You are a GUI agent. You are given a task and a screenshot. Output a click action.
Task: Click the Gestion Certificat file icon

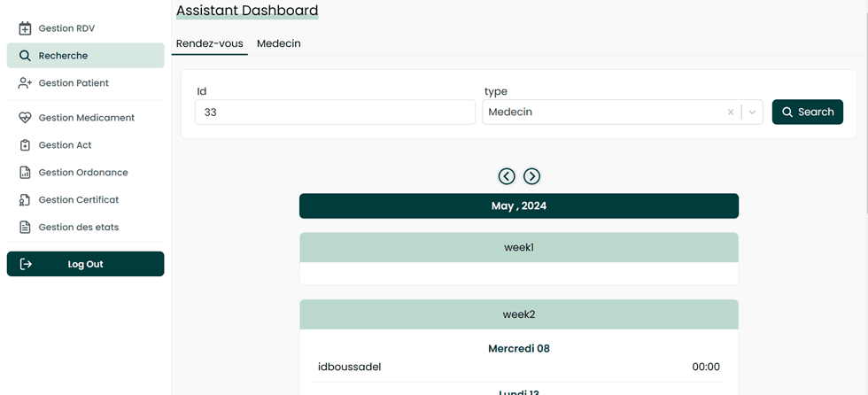25,200
